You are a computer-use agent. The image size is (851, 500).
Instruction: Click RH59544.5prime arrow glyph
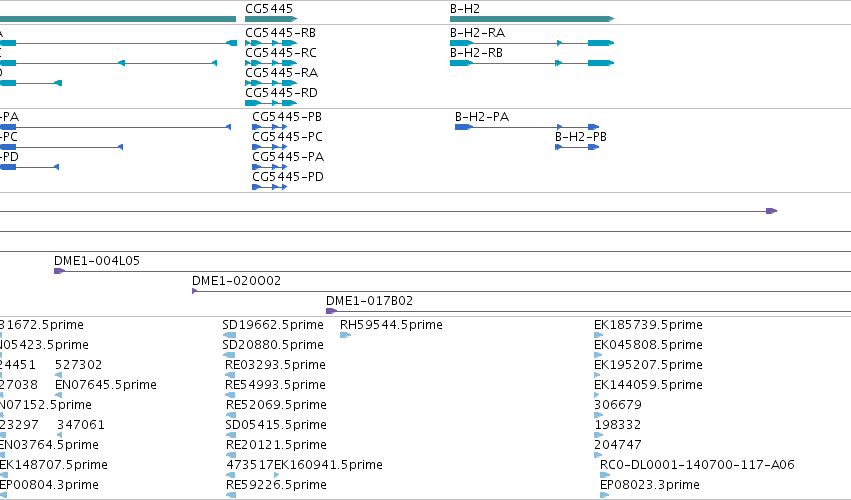pyautogui.click(x=345, y=335)
